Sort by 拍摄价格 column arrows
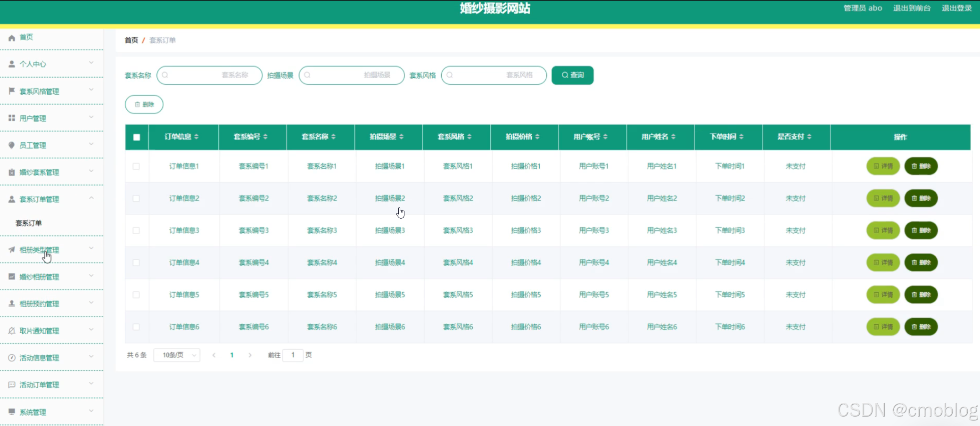 [537, 137]
